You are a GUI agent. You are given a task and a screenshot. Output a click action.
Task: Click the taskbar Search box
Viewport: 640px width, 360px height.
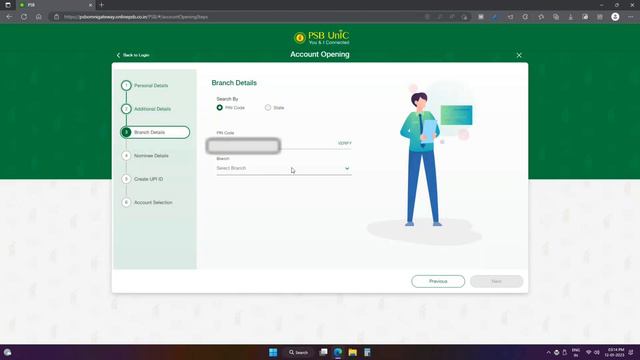pos(299,352)
